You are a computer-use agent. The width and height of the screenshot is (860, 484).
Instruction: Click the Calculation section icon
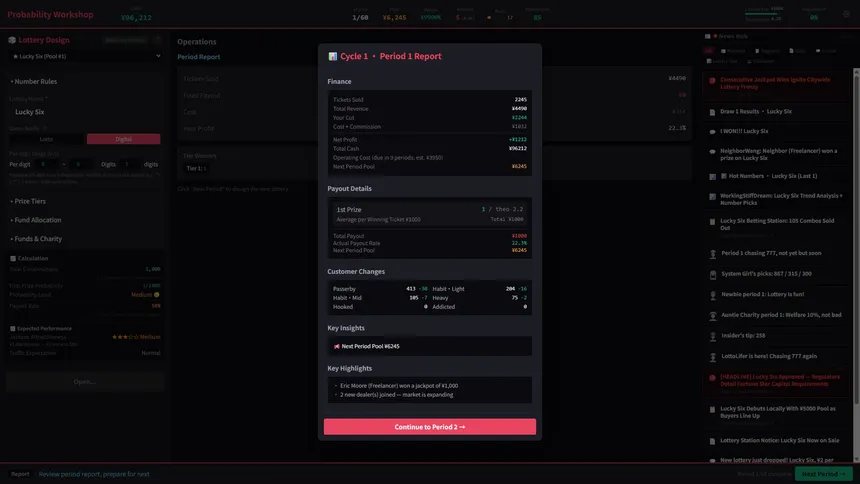click(x=13, y=258)
